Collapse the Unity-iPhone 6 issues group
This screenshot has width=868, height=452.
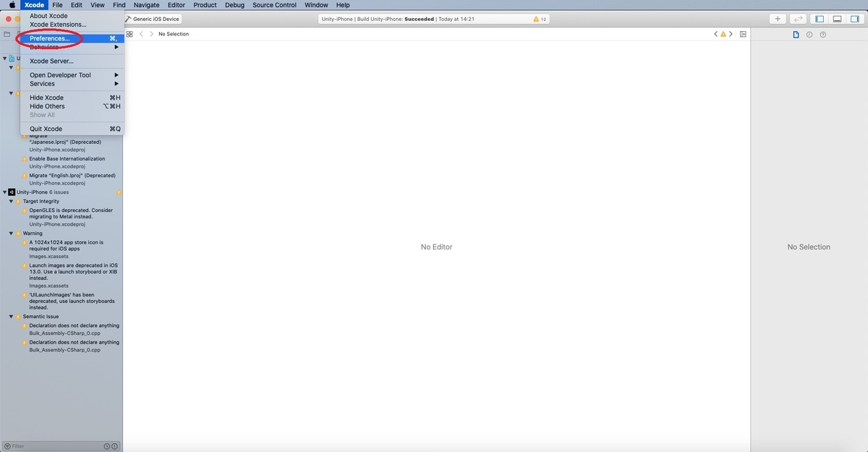[x=4, y=192]
